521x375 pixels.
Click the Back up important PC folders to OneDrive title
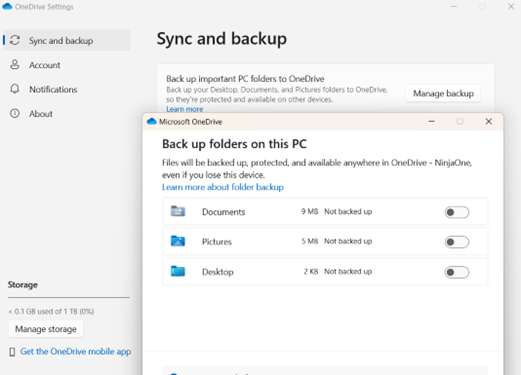coord(245,79)
